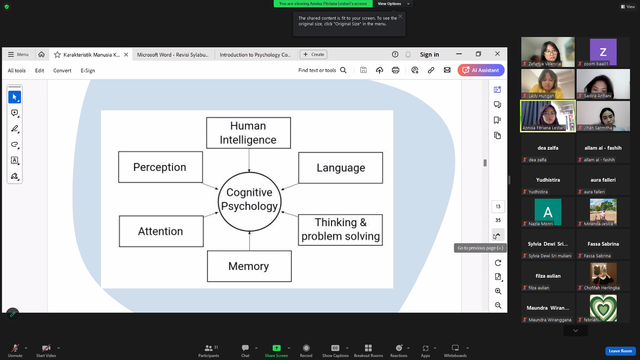This screenshot has height=360, width=640.
Task: Select the arrow selection tool in Acrobat
Action: coord(15,97)
